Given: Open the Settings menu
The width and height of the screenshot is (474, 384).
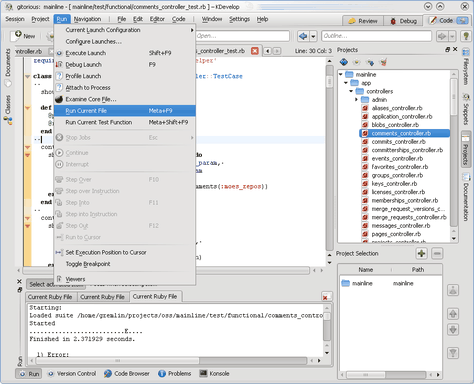Looking at the screenshot, I should [x=239, y=19].
